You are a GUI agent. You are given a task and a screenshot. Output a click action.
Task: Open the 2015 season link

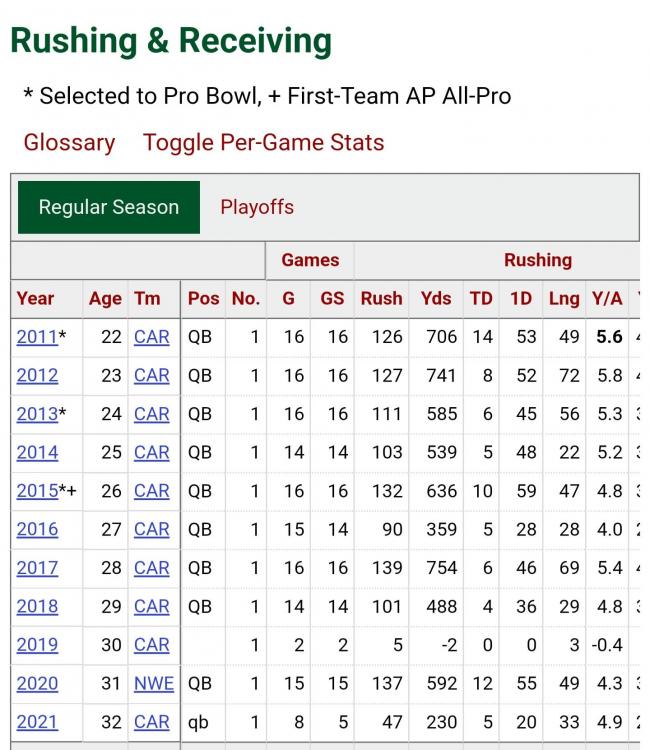[x=37, y=491]
